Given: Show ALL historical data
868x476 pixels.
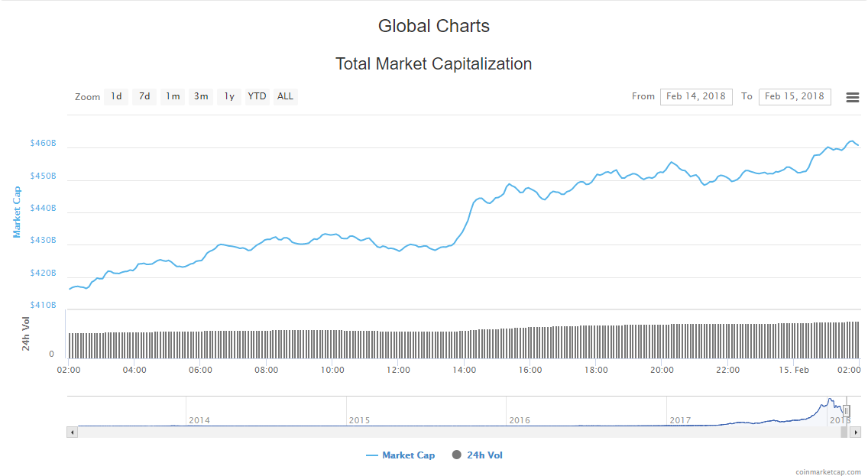Looking at the screenshot, I should [284, 96].
